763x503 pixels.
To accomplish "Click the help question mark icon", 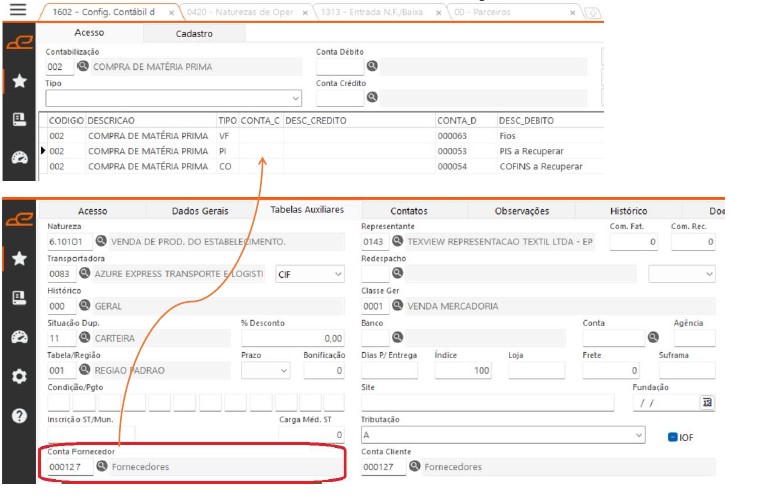I will click(x=19, y=416).
